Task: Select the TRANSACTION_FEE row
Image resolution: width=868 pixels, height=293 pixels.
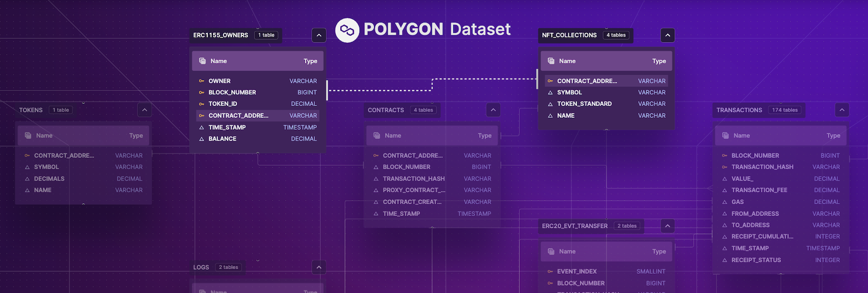Action: 781,190
